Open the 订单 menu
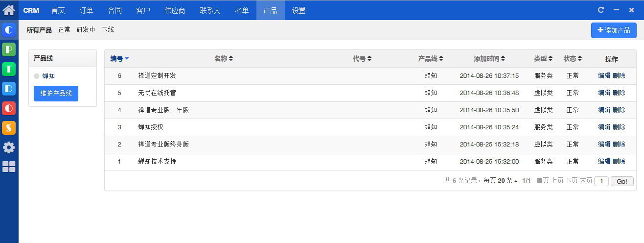This screenshot has height=243, width=644. click(x=86, y=10)
